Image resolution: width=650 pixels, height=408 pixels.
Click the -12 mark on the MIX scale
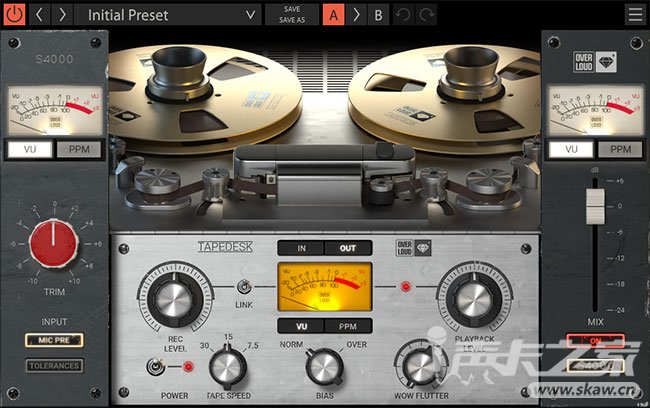619,258
